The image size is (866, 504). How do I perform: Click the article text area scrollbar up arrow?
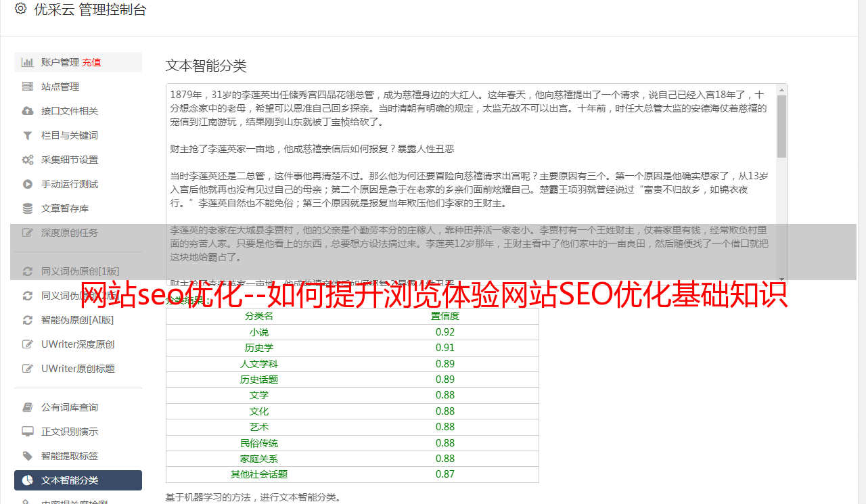(782, 89)
